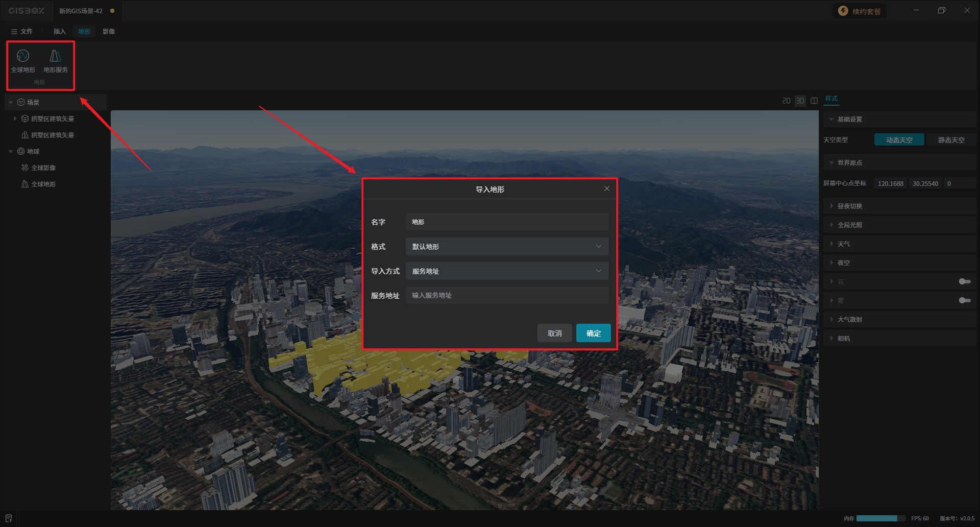The image size is (980, 527).
Task: Click the 地形服务 terrain service icon
Action: pos(55,56)
